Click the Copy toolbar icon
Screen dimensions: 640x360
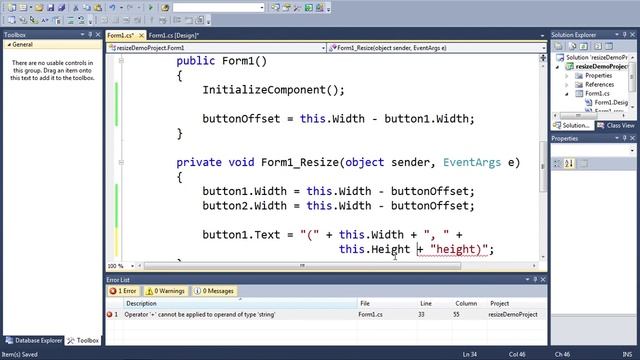87,7
